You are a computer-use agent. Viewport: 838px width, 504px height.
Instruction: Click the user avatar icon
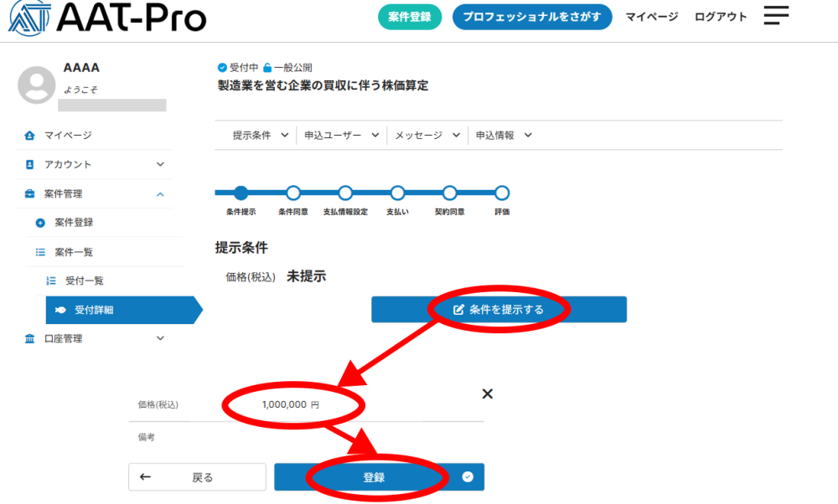coord(37,85)
